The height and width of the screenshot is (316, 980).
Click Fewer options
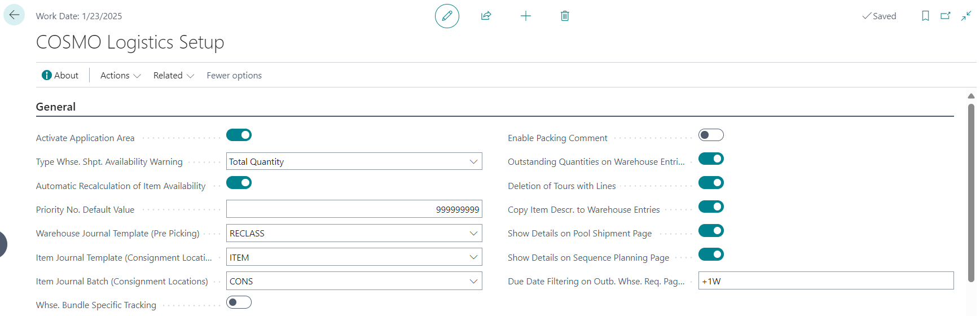(234, 75)
